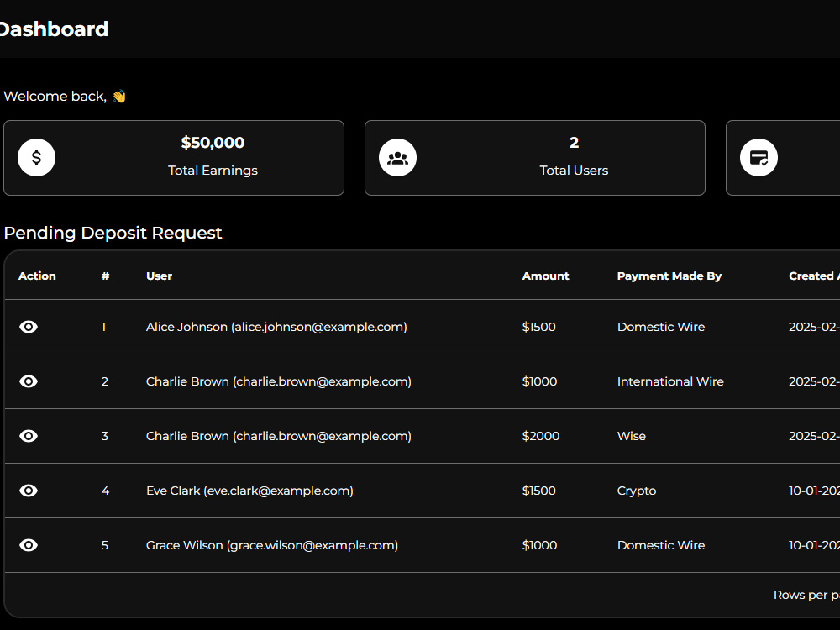Screen dimensions: 840x630
Task: Click the waving hand emoji
Action: click(119, 97)
